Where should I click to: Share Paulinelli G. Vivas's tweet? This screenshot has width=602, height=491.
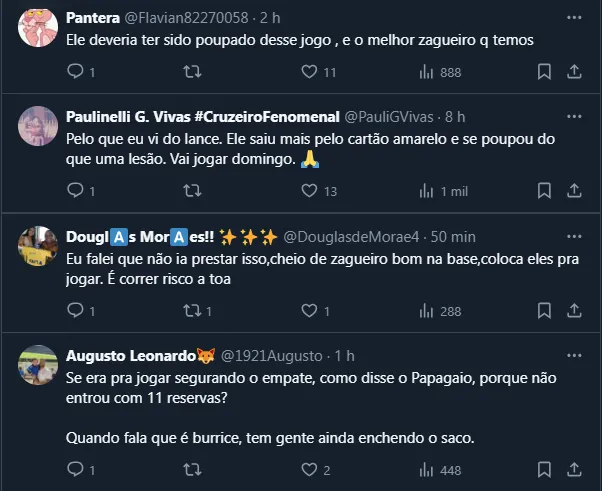coord(574,191)
